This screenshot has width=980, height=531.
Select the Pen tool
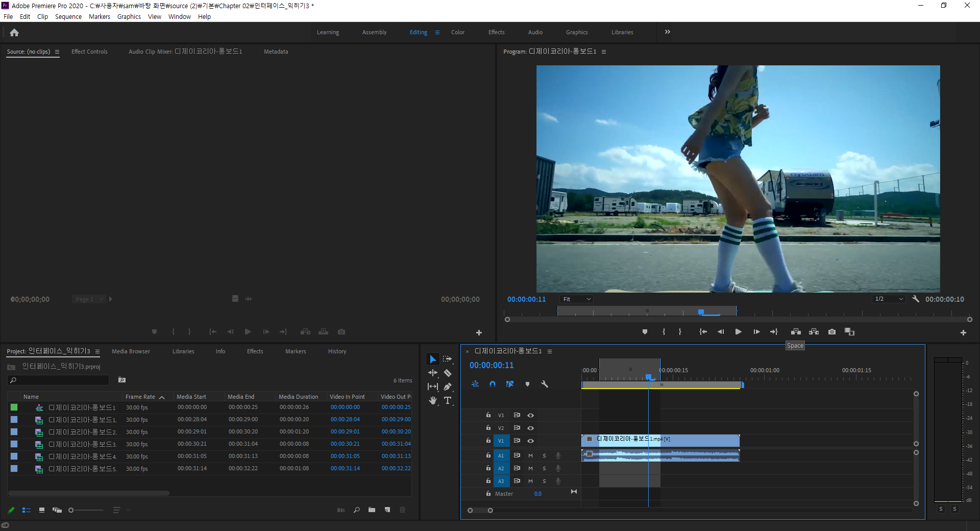(x=448, y=387)
